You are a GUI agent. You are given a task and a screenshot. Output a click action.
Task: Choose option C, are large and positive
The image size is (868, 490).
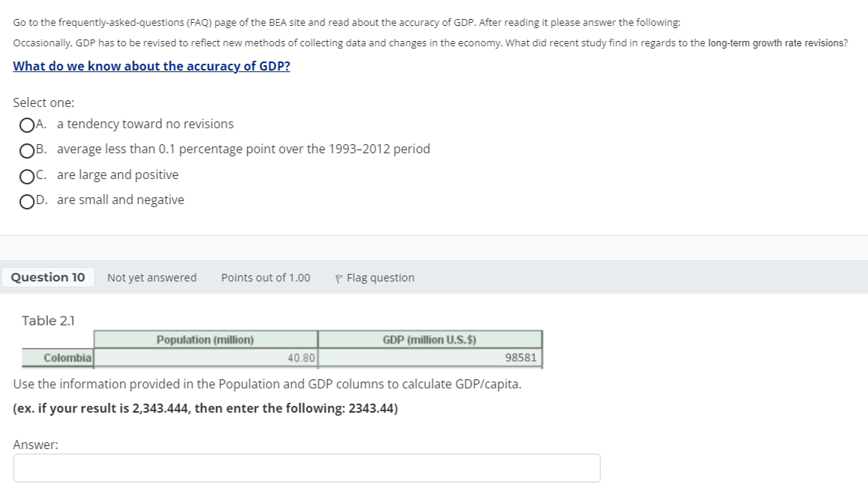[27, 176]
